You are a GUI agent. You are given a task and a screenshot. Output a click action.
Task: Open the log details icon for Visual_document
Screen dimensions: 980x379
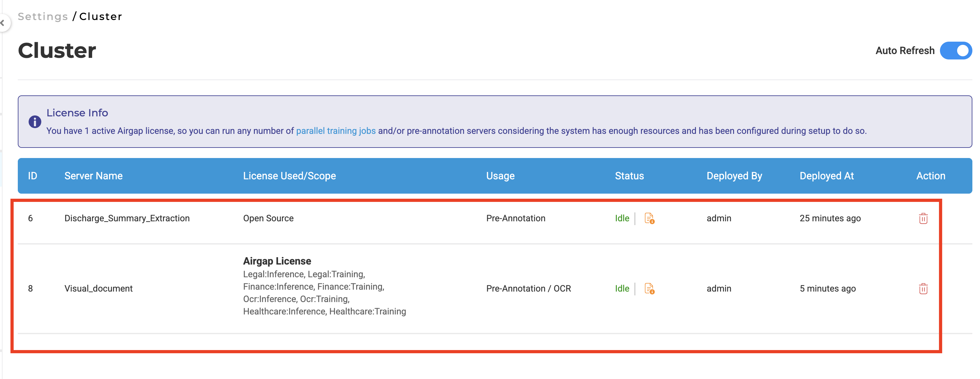click(650, 288)
